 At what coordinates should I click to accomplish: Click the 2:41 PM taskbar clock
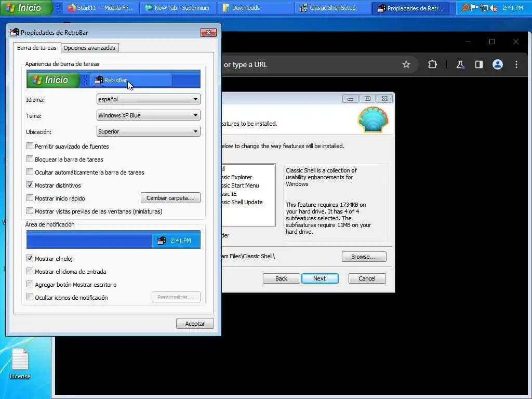(x=512, y=7)
